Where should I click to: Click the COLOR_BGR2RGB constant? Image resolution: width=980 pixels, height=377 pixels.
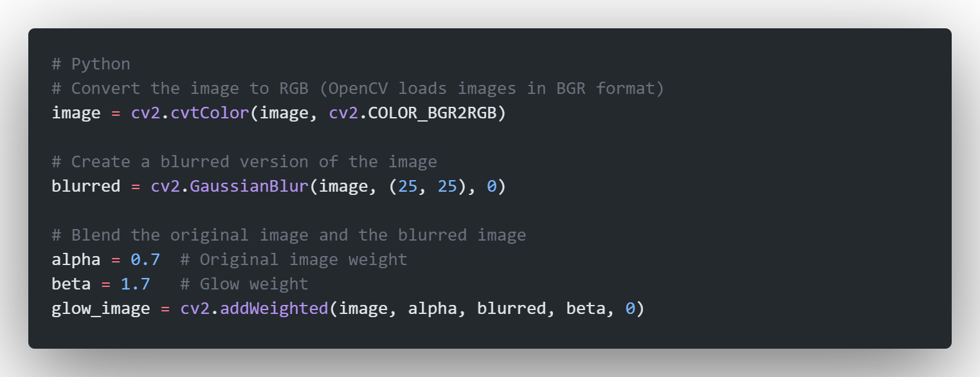tap(432, 113)
